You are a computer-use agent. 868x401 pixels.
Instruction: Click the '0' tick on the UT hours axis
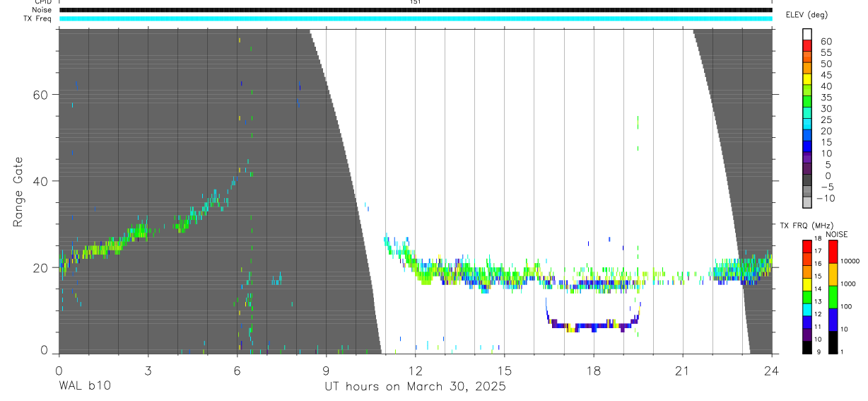click(59, 370)
